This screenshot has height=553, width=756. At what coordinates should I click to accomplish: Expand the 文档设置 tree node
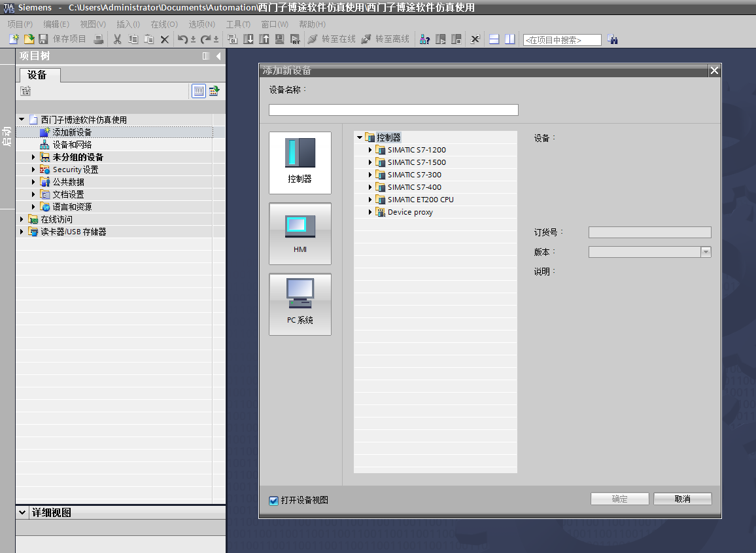33,194
